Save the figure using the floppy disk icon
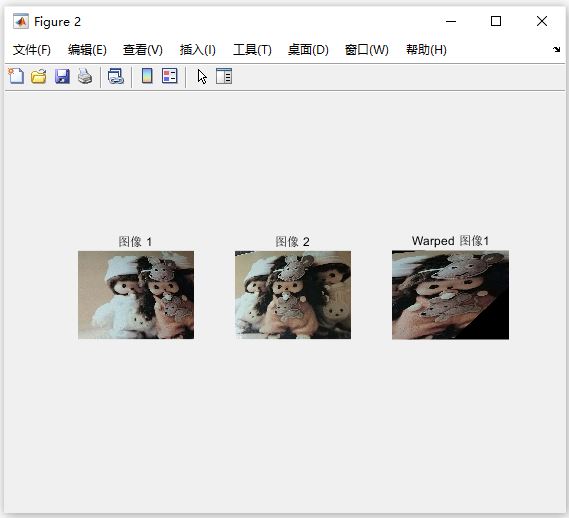The image size is (569, 518). coord(62,76)
